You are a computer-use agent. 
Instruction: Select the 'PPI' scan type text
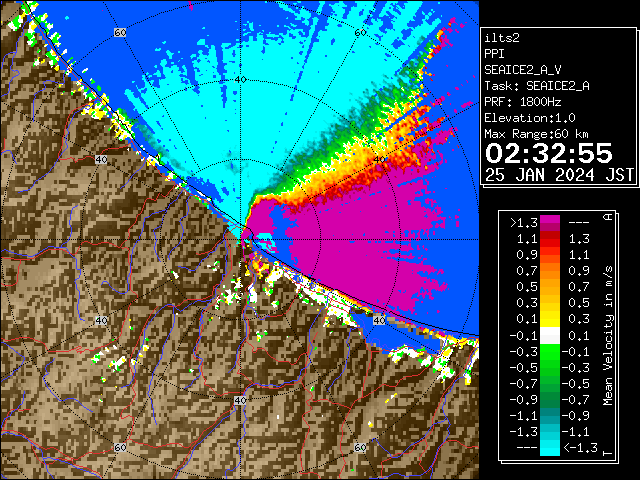coord(494,54)
